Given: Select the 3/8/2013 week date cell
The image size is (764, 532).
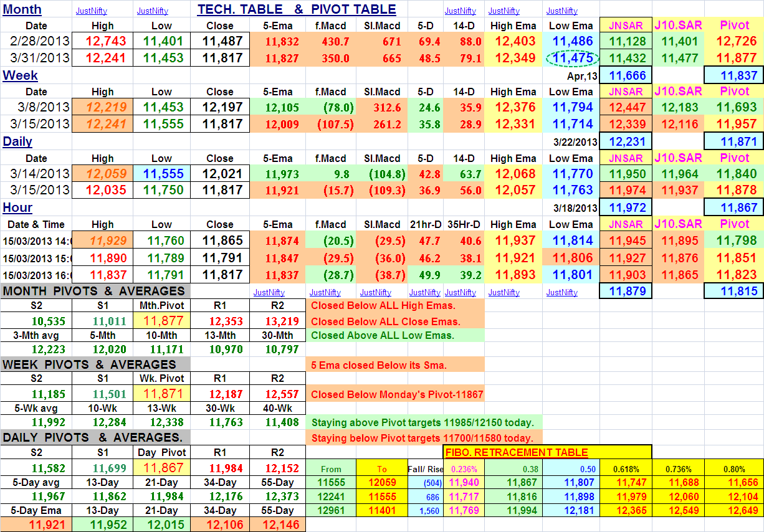Looking at the screenshot, I should pos(36,107).
